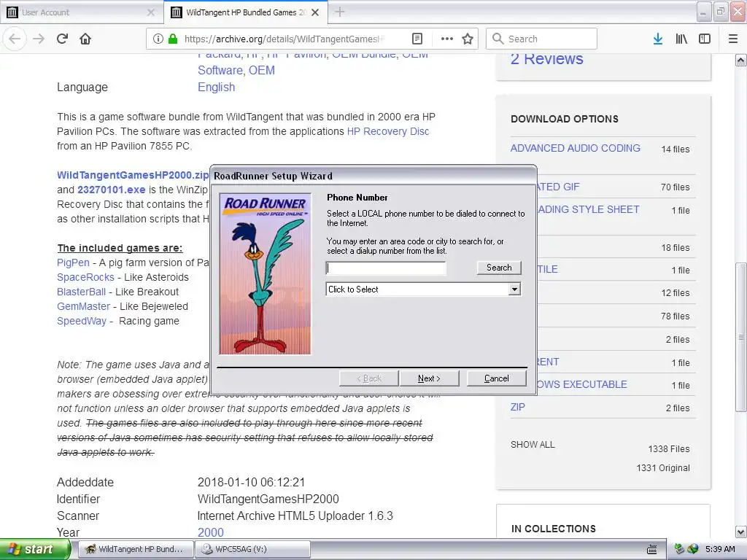
Task: Open the ZIP download option
Action: click(x=518, y=407)
